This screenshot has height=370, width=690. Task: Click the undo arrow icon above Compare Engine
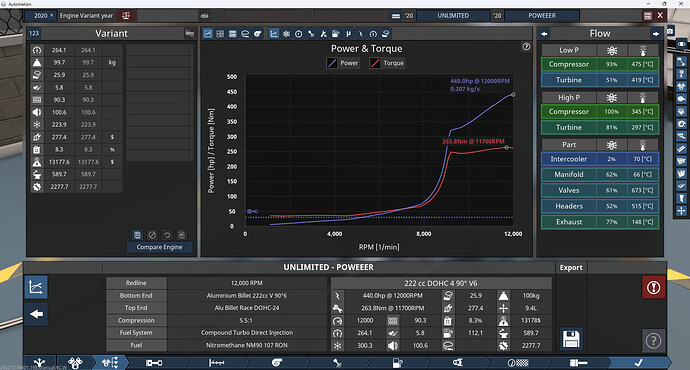pyautogui.click(x=167, y=235)
